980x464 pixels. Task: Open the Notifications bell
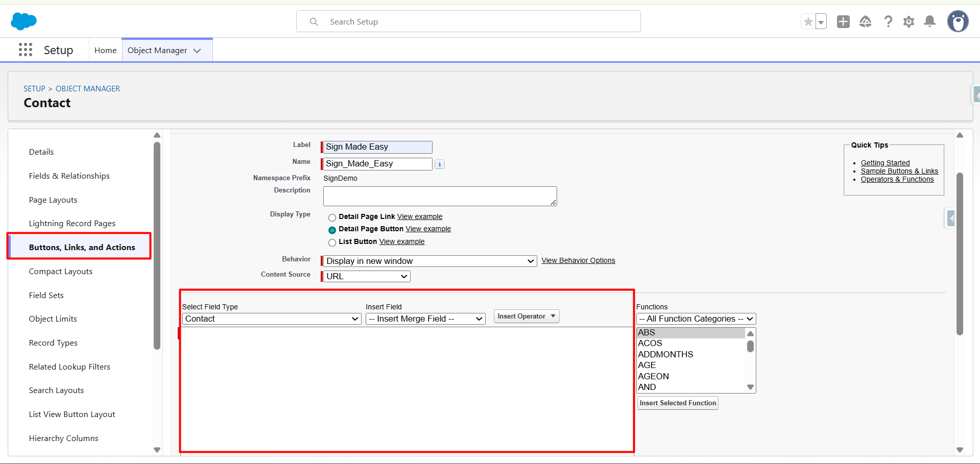[x=929, y=21]
